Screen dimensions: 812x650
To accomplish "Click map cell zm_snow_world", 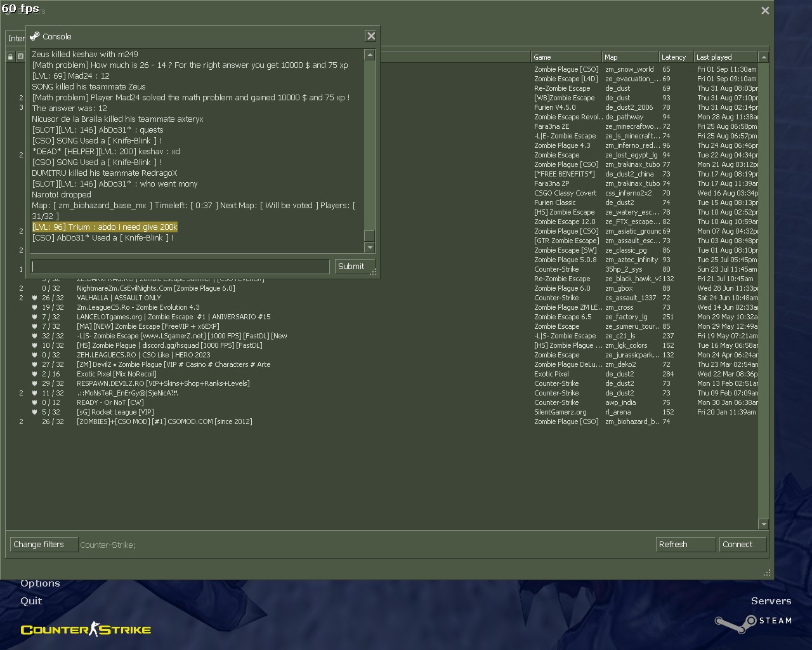I will click(x=629, y=69).
